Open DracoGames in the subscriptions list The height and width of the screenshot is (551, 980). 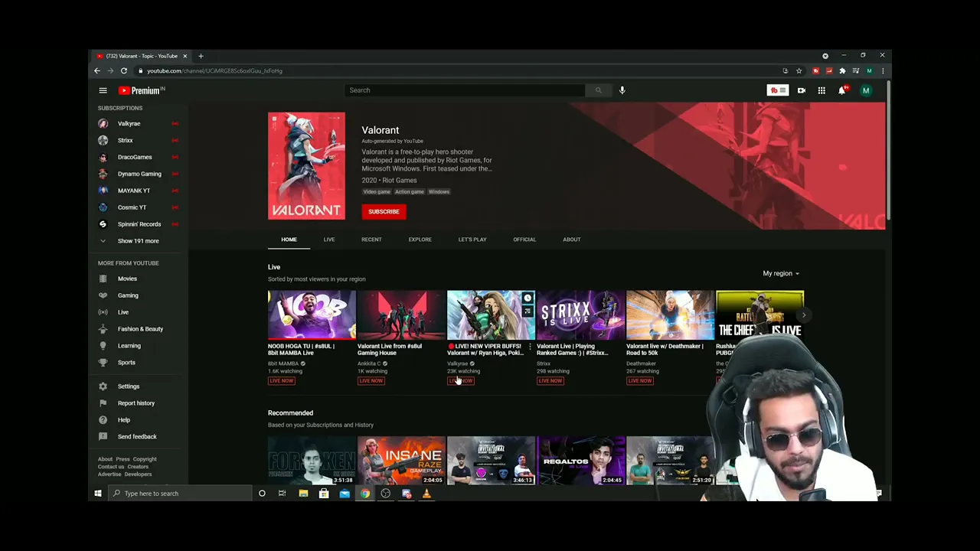coord(138,157)
